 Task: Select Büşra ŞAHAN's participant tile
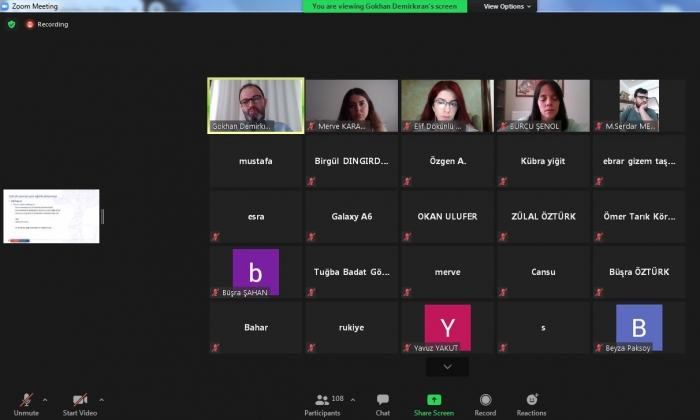(x=256, y=272)
